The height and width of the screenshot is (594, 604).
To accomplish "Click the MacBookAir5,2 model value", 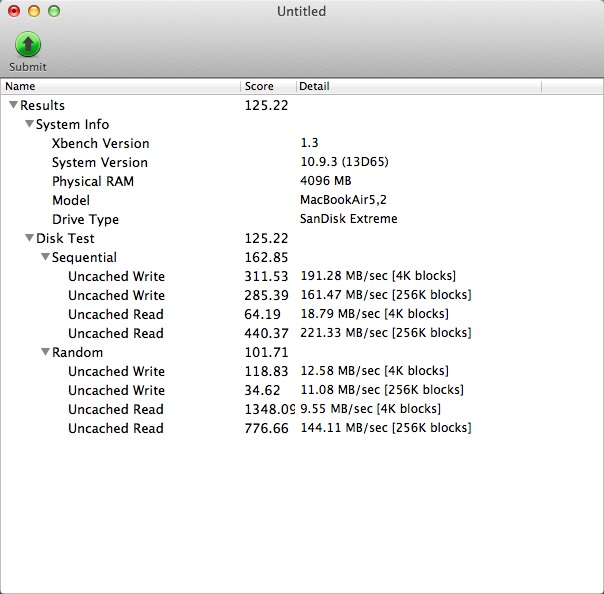I will (343, 200).
